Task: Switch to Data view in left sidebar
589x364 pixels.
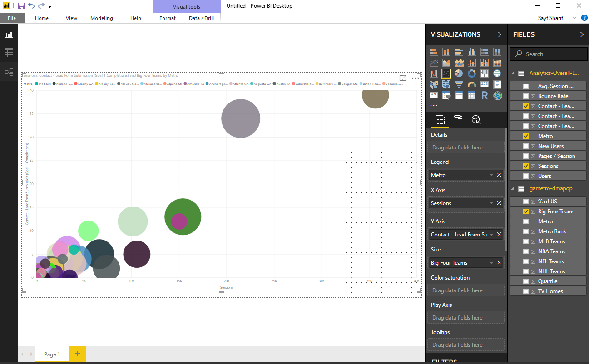Action: [x=9, y=53]
